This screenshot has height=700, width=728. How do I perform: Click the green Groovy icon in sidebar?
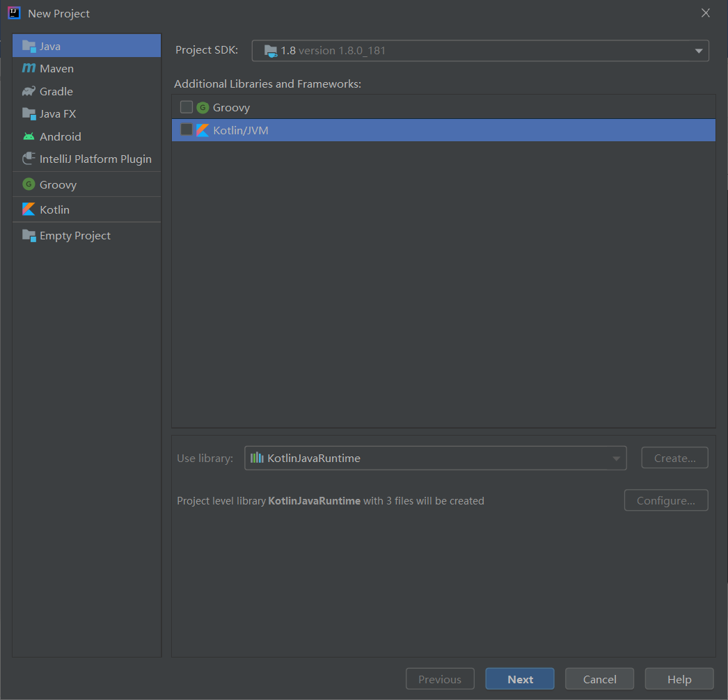(29, 184)
